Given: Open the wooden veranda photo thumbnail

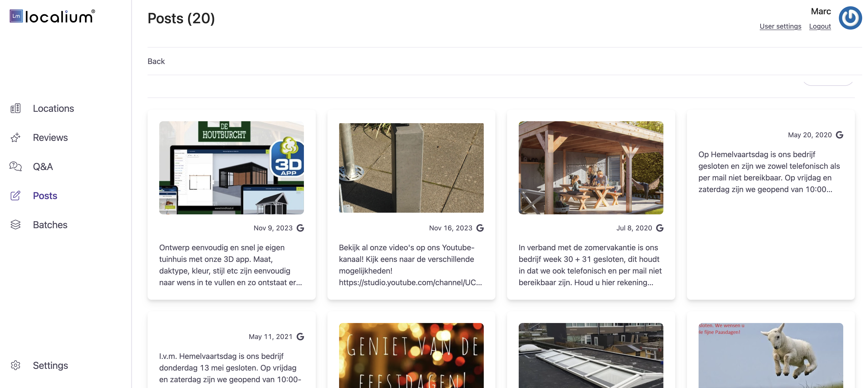Looking at the screenshot, I should click(591, 168).
